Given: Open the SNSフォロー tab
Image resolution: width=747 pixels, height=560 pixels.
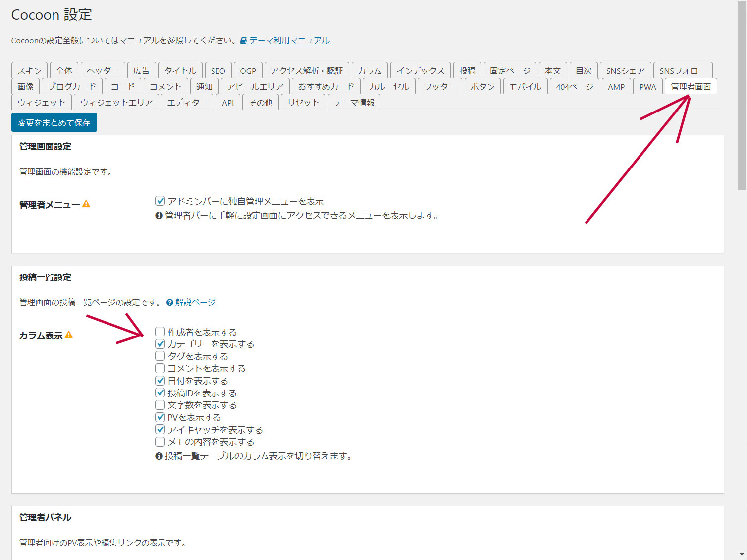Looking at the screenshot, I should click(683, 70).
